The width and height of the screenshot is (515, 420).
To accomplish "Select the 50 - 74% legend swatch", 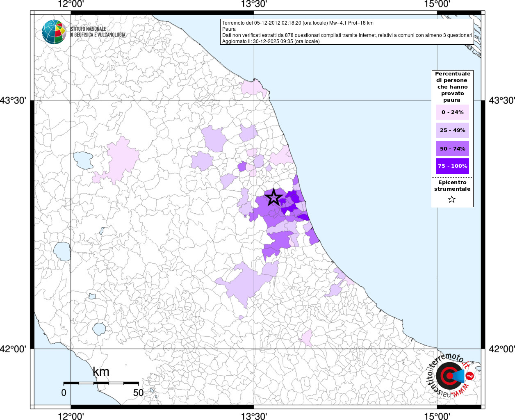I will [x=452, y=148].
